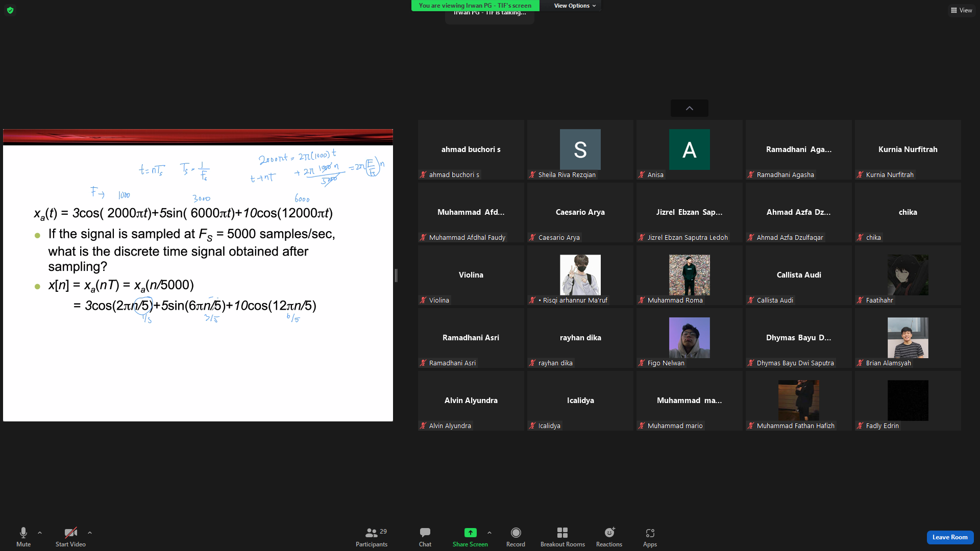980x551 pixels.
Task: Click Figo Nelwan's profile photo
Action: point(690,338)
